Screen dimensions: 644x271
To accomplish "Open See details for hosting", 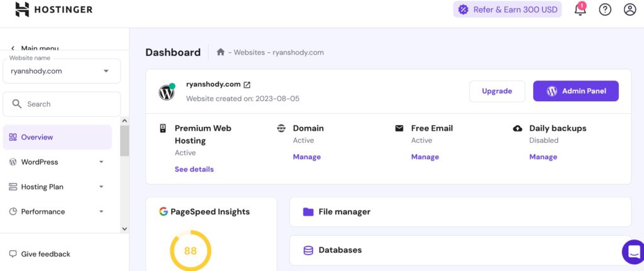I will coord(194,169).
